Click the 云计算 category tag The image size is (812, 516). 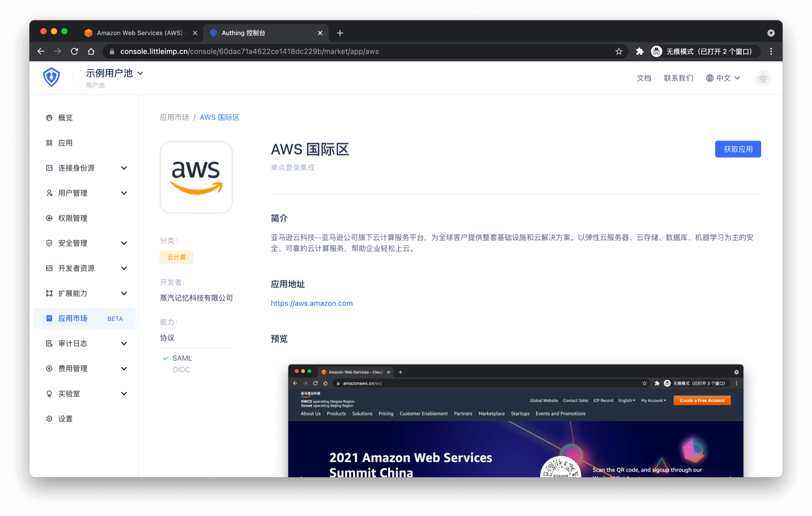pos(176,257)
